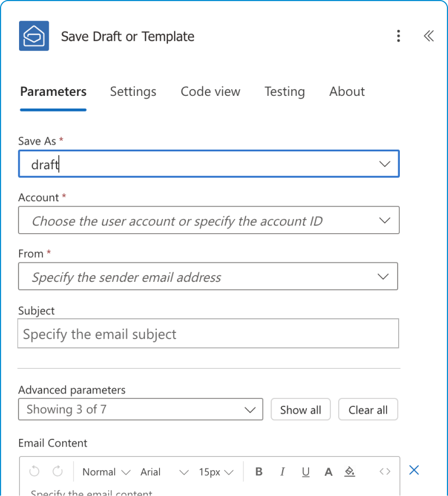Toggle bold formatting in editor

click(x=259, y=472)
